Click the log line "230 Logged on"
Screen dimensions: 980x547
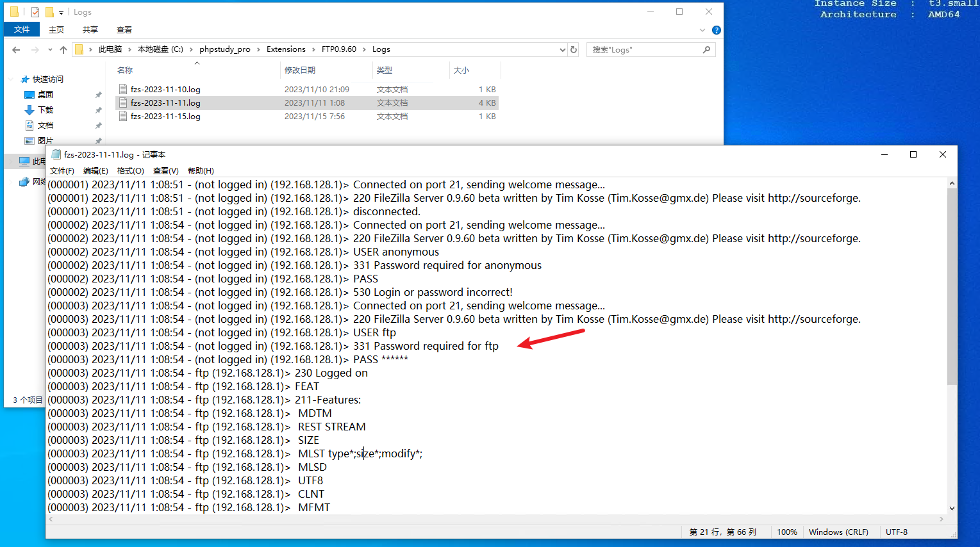pos(331,373)
